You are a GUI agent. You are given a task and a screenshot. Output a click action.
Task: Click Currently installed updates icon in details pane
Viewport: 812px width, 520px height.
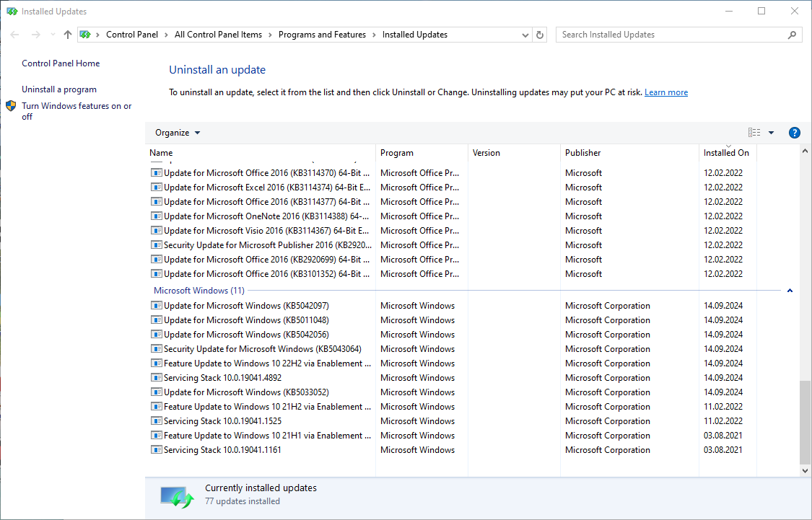tap(177, 497)
